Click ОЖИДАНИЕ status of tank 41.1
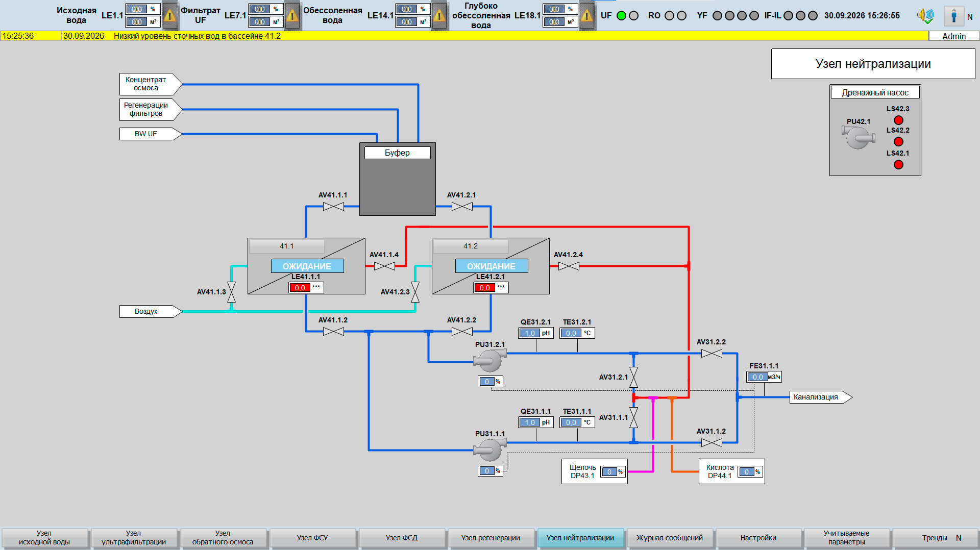The width and height of the screenshot is (980, 550). 307,266
